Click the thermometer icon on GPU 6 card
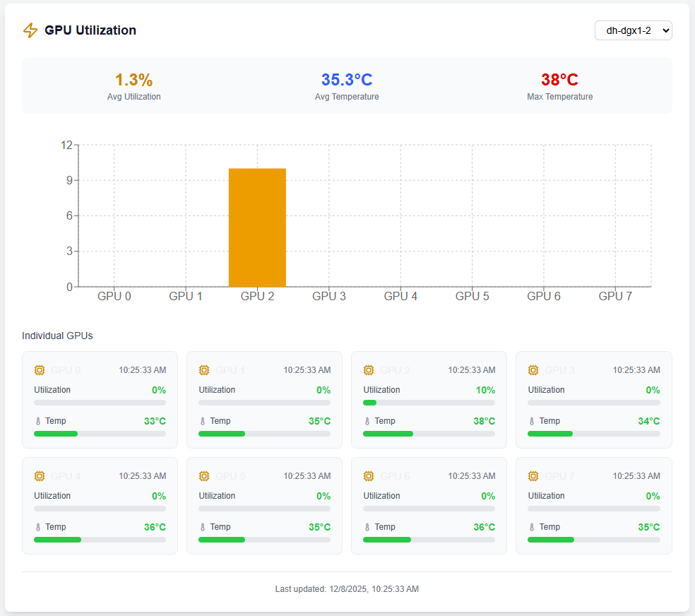This screenshot has height=616, width=695. click(x=367, y=527)
